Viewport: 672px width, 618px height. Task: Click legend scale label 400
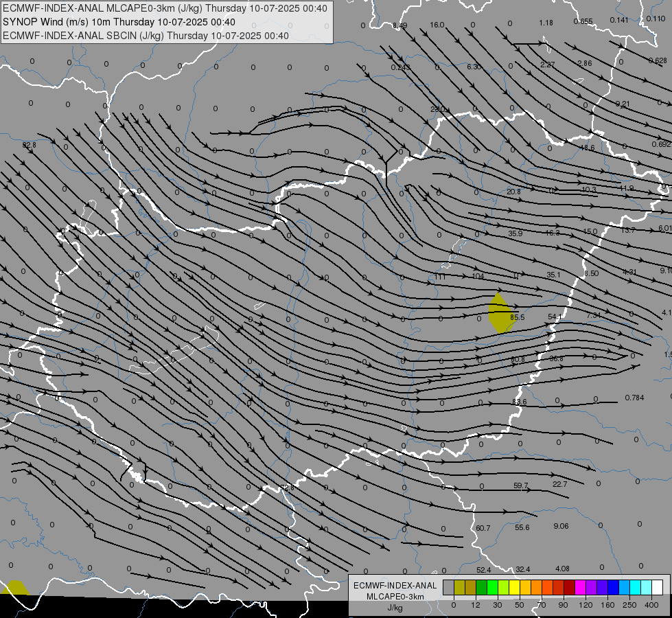point(651,605)
